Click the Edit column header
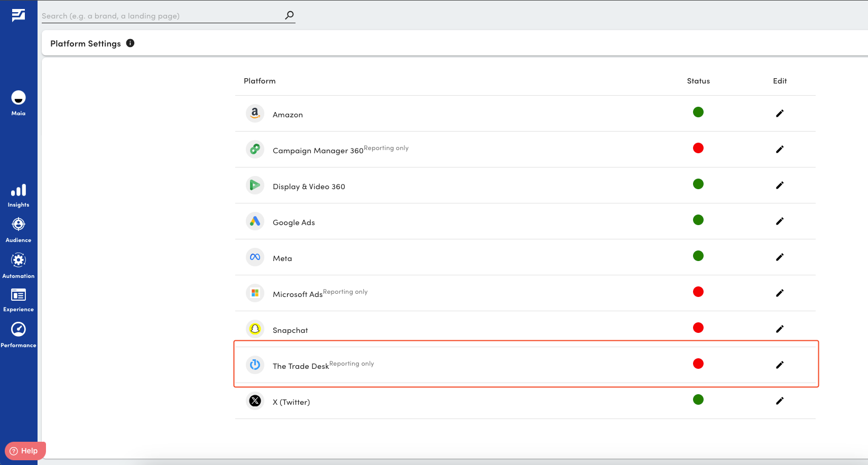 point(780,81)
